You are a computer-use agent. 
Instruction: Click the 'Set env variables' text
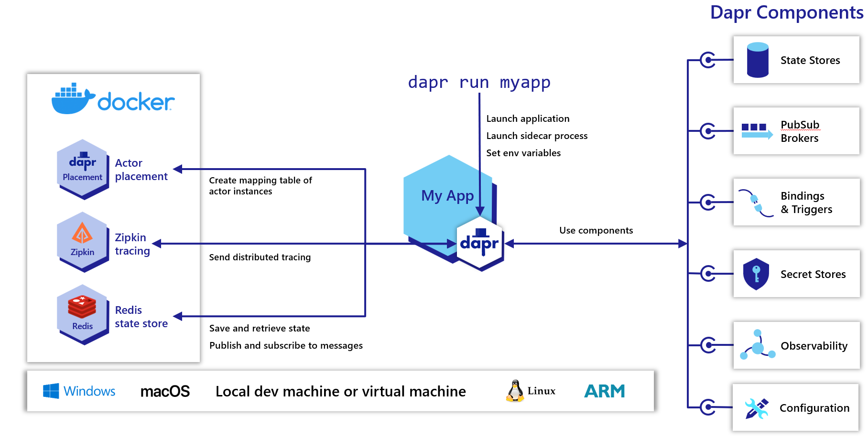pos(523,153)
